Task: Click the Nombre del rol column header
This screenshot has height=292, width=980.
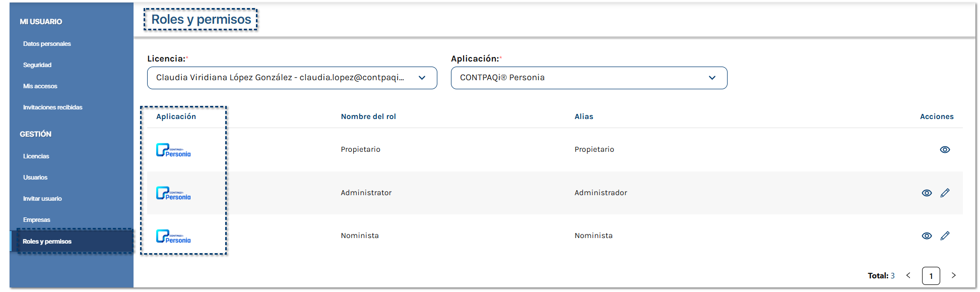Action: pyautogui.click(x=368, y=116)
